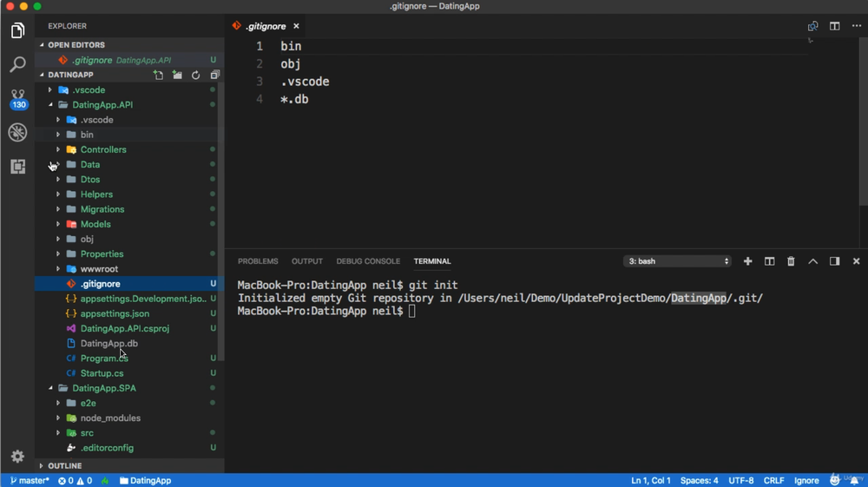Image resolution: width=868 pixels, height=487 pixels.
Task: Open .gitignore in Open Editors list
Action: pos(129,60)
